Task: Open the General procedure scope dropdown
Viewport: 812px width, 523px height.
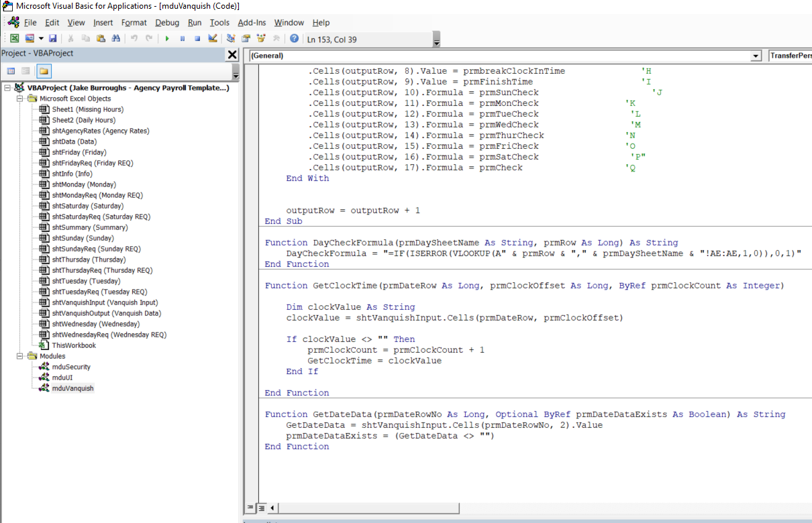Action: point(756,56)
